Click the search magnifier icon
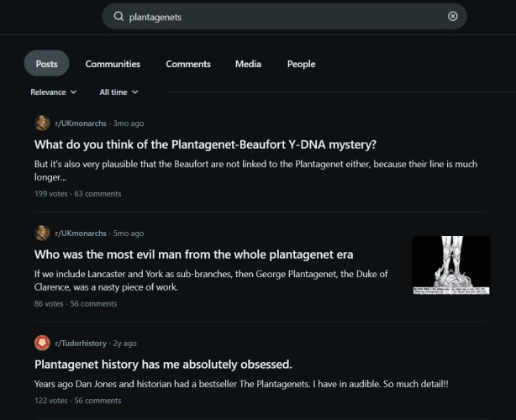 point(118,17)
